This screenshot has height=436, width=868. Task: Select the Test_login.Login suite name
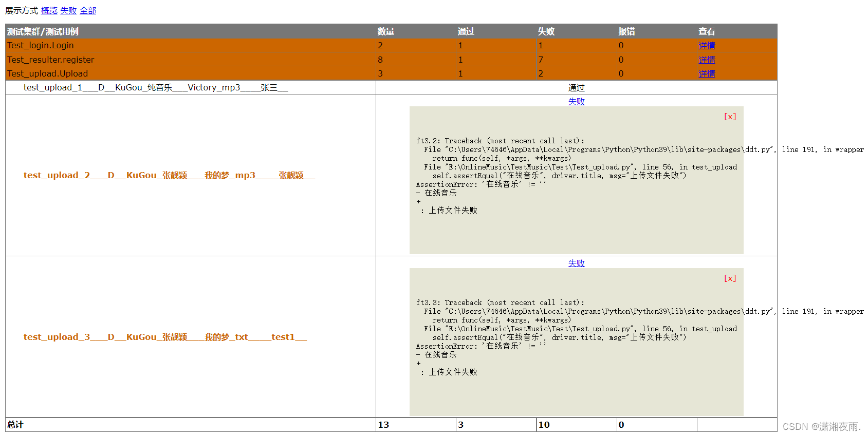(41, 45)
